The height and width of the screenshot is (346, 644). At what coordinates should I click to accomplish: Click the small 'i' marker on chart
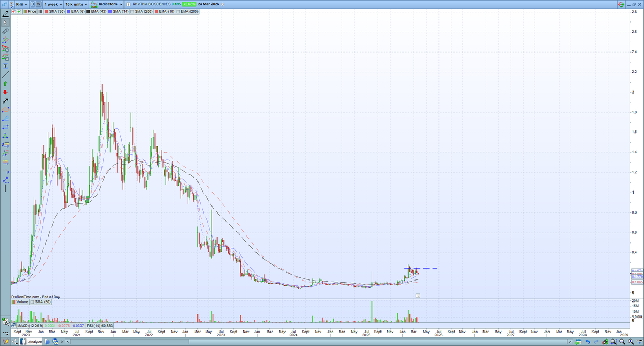click(418, 295)
